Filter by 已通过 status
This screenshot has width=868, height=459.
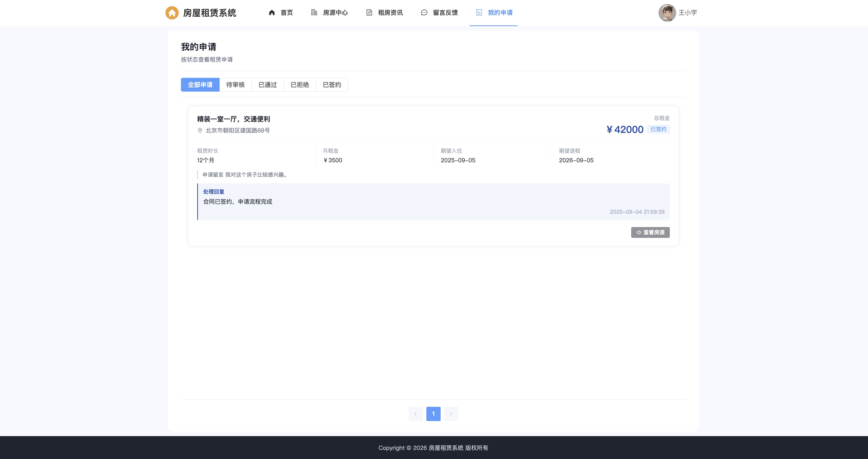pyautogui.click(x=268, y=85)
